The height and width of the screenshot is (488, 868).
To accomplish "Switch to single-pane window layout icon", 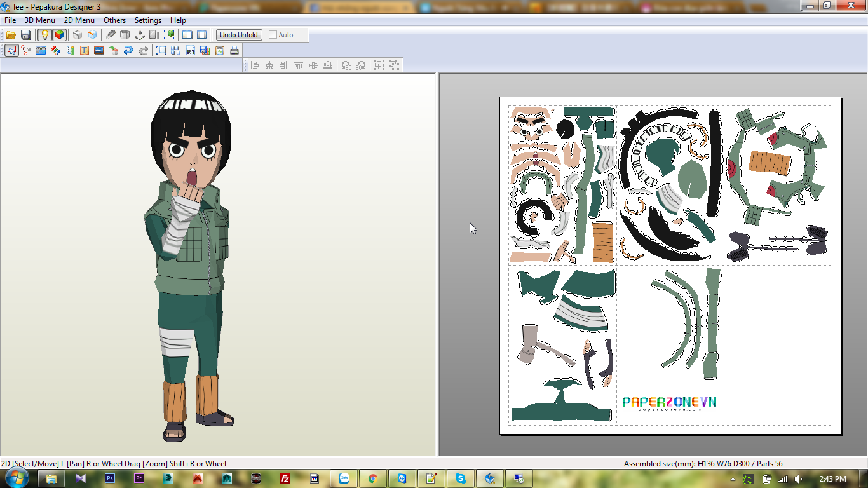I will coord(202,35).
